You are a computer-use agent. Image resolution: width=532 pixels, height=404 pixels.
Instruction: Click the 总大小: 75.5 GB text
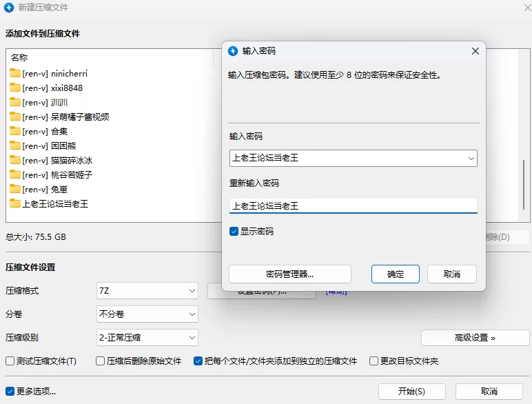(x=36, y=236)
